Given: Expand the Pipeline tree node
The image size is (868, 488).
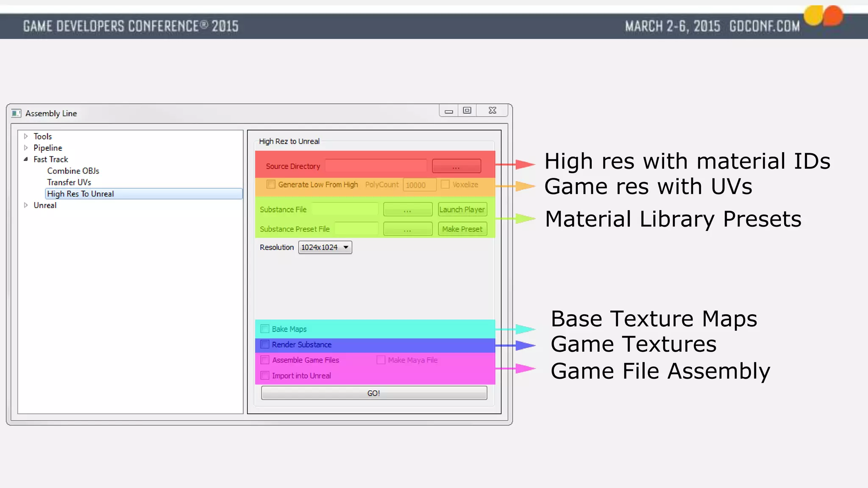Looking at the screenshot, I should [x=26, y=148].
